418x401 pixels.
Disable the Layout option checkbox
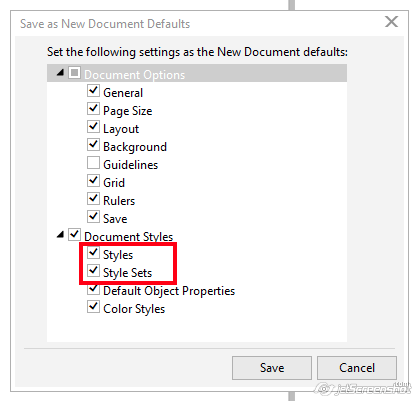tap(93, 127)
